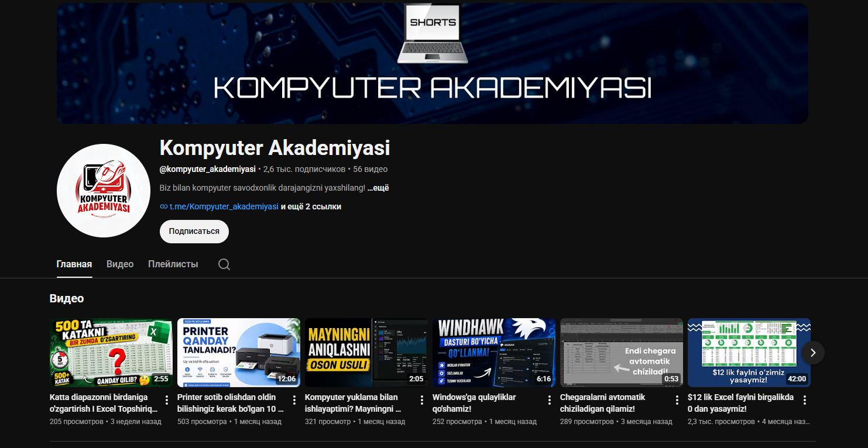Viewport: 868px width, 448px height.
Task: Play the 'Mayningni aniqlashni oson usuli' thumbnail
Action: [366, 353]
